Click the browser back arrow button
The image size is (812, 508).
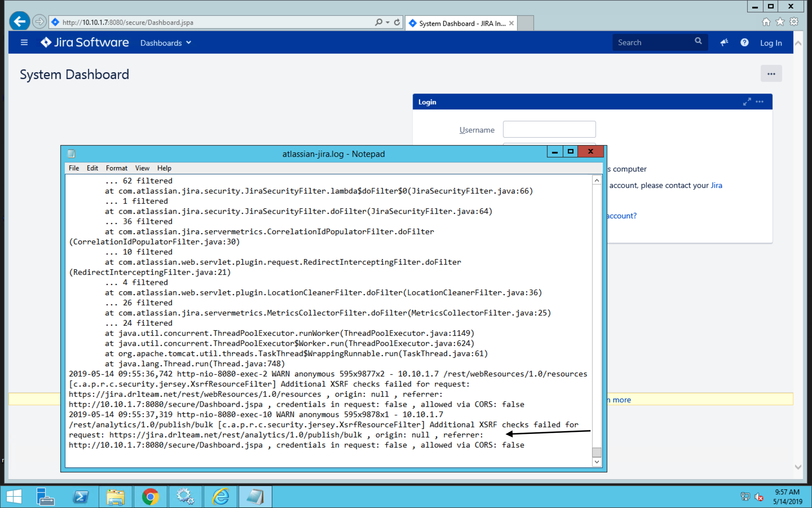[x=20, y=22]
